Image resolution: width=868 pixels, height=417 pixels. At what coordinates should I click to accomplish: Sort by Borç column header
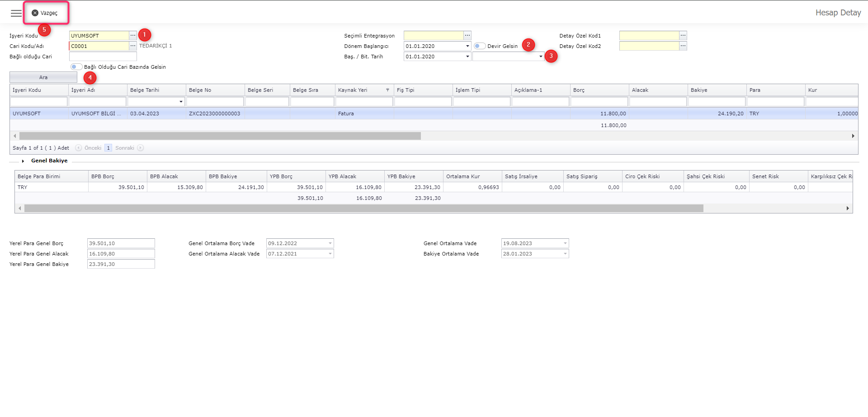click(599, 90)
